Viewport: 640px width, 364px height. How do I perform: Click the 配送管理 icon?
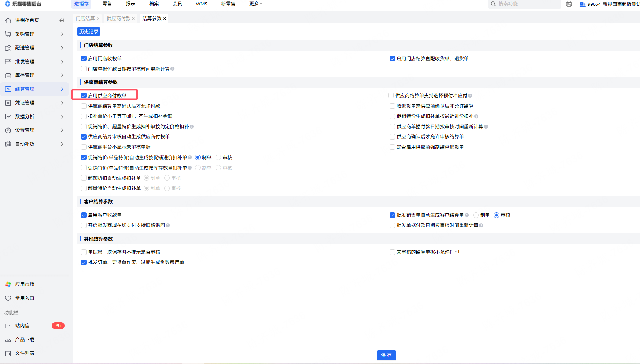[x=8, y=48]
